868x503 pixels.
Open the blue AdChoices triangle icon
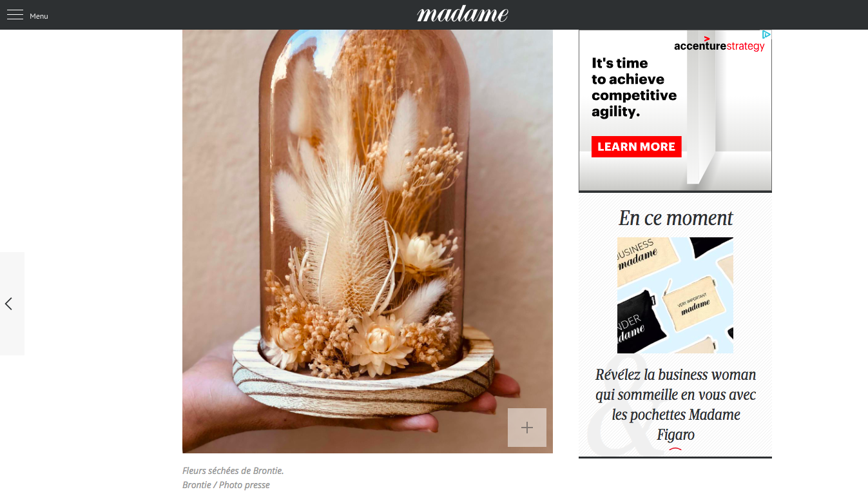coord(766,34)
